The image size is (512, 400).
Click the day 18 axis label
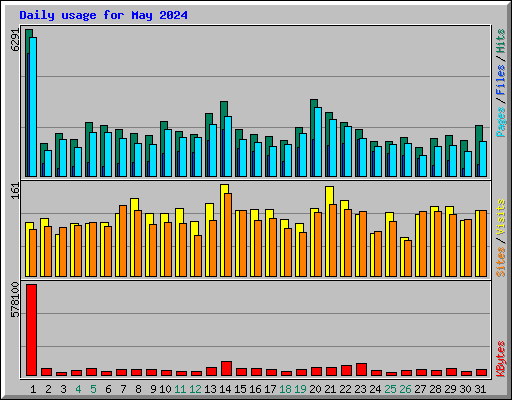tap(285, 389)
